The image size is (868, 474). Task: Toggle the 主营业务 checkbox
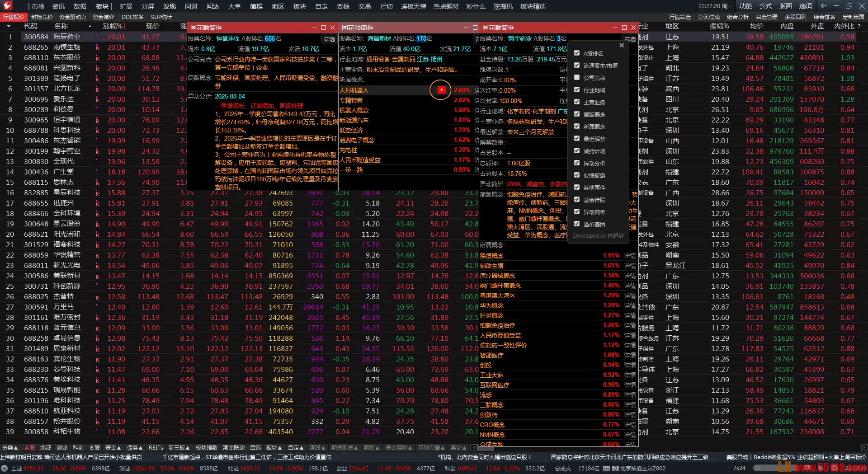(577, 102)
